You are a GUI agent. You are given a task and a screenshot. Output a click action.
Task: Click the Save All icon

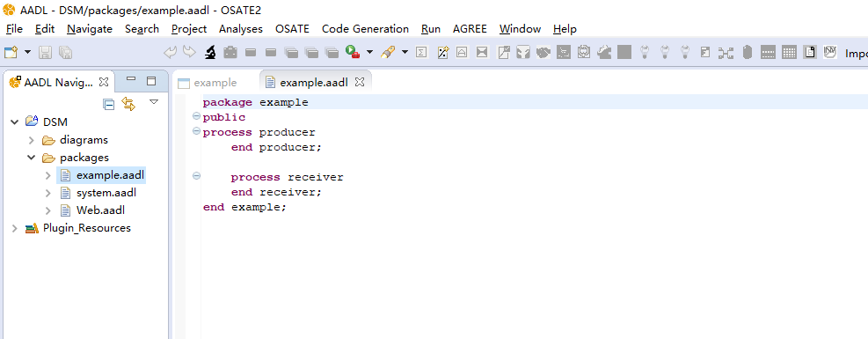(x=65, y=53)
